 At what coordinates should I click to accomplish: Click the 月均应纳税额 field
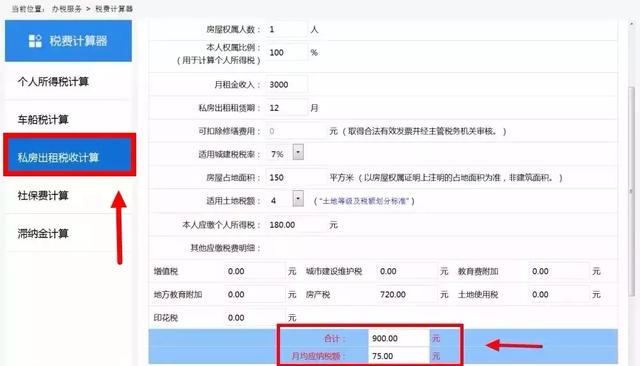point(399,356)
